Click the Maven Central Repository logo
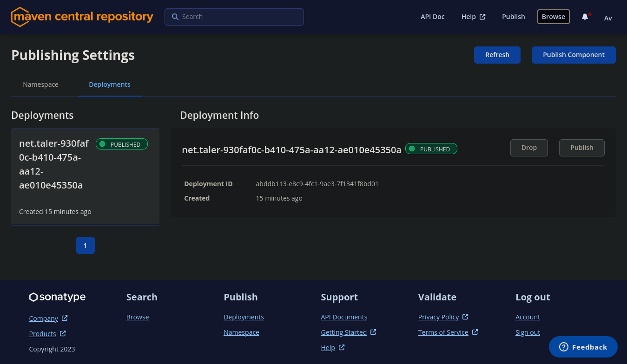The width and height of the screenshot is (627, 364). (x=82, y=17)
